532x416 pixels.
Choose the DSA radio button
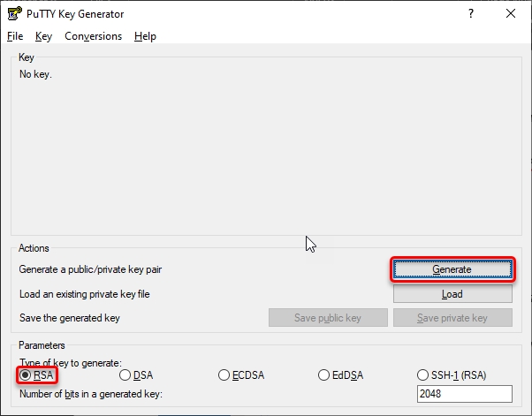(x=125, y=375)
